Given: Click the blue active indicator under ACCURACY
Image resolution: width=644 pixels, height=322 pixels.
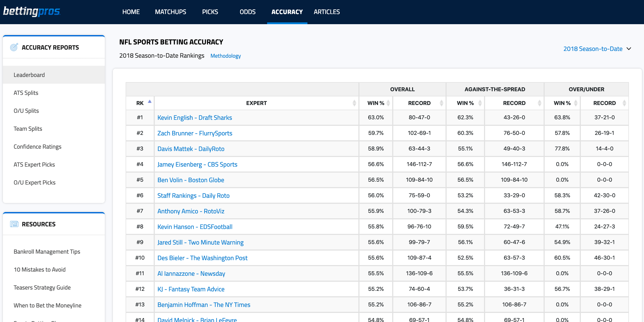Looking at the screenshot, I should click(287, 23).
